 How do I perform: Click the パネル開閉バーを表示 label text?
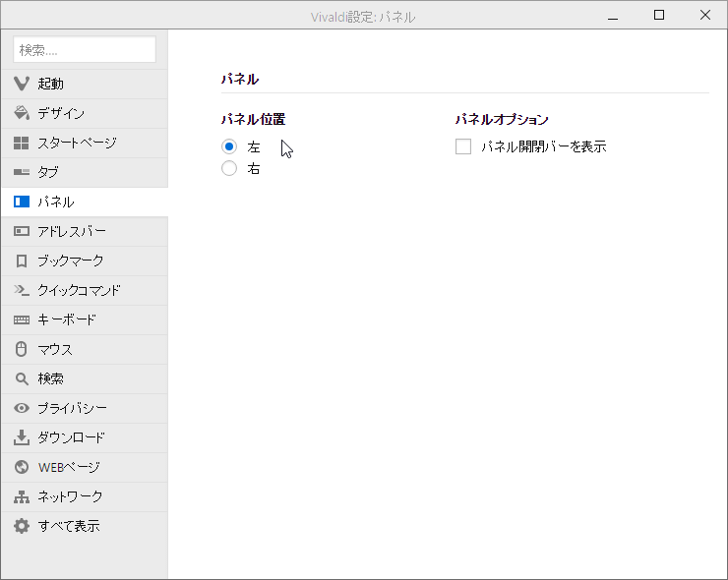pos(544,146)
